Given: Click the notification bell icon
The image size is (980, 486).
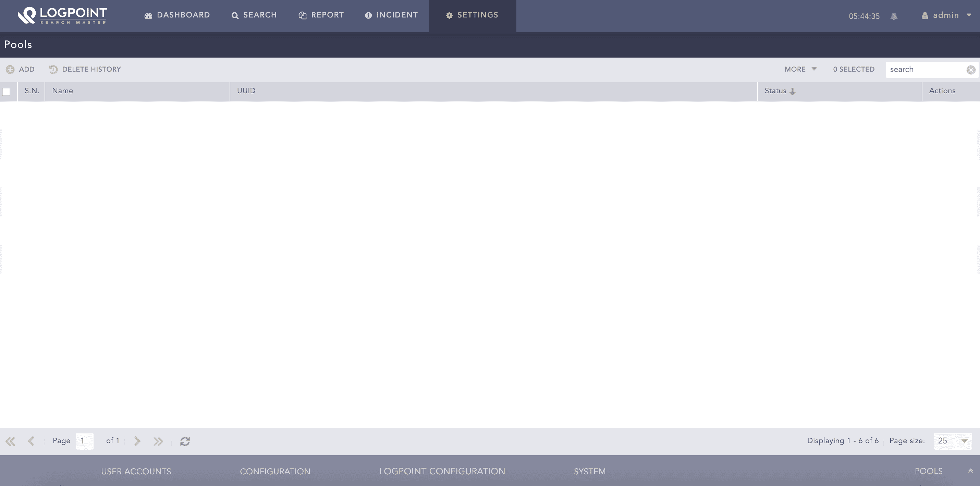Looking at the screenshot, I should [x=894, y=16].
